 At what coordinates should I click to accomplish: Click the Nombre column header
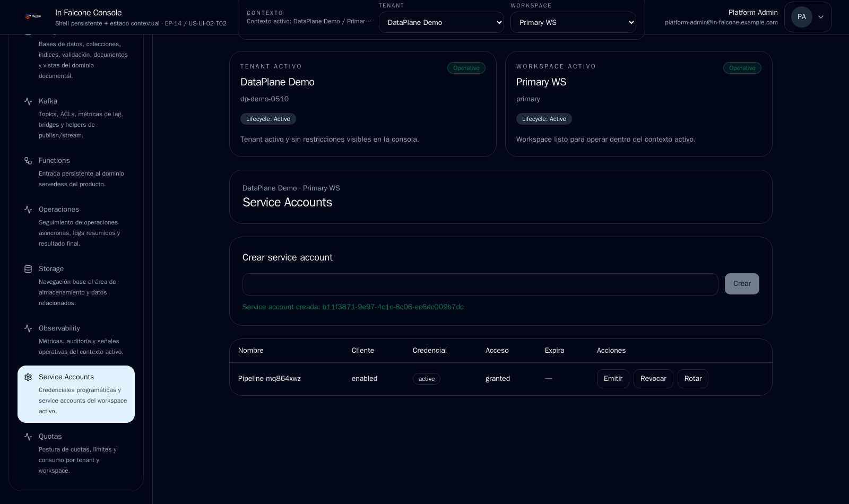[251, 351]
